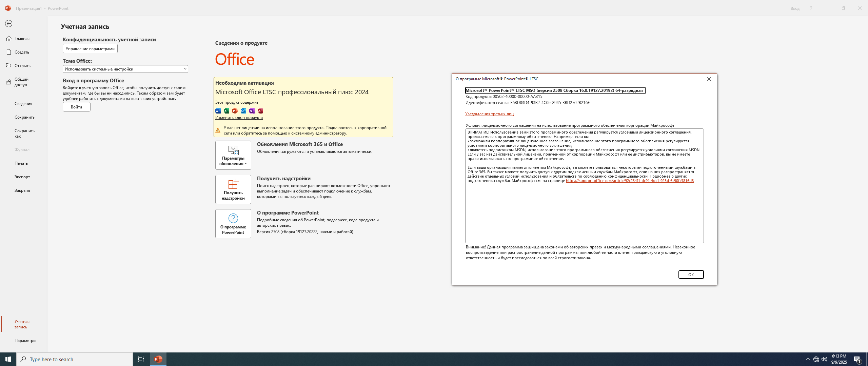Click the Access icon in product contents
Viewport: 868px width, 366px height.
click(x=260, y=111)
